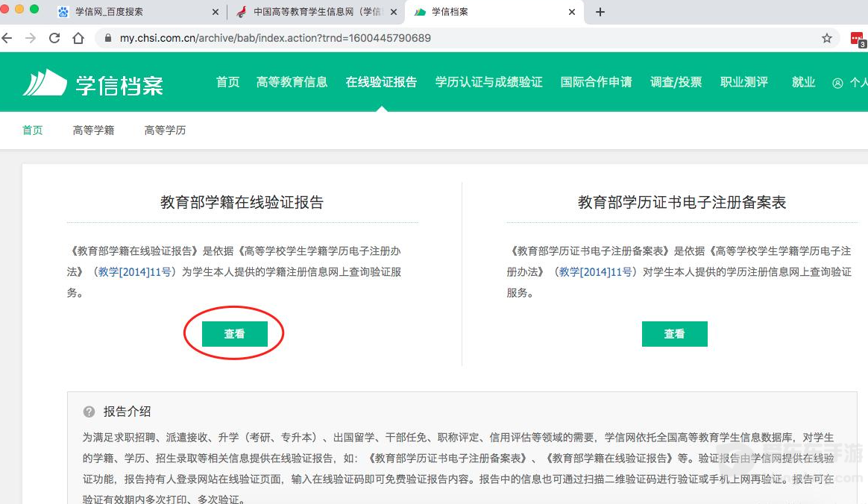The height and width of the screenshot is (504, 868).
Task: Bookmark this page with star icon
Action: pos(826,38)
